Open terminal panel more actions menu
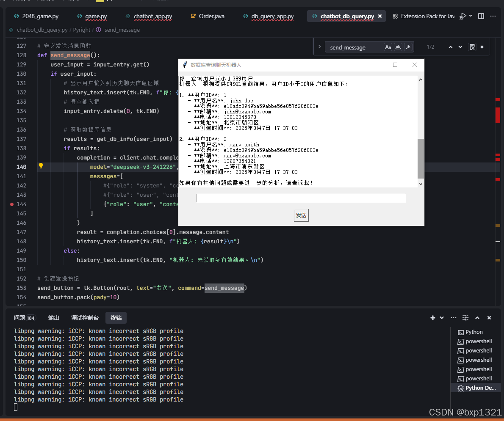The image size is (504, 421). [x=454, y=318]
